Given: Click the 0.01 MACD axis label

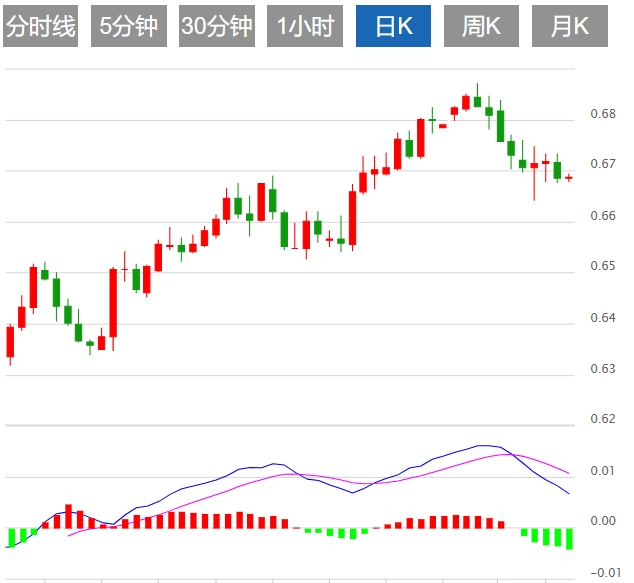Looking at the screenshot, I should (603, 471).
